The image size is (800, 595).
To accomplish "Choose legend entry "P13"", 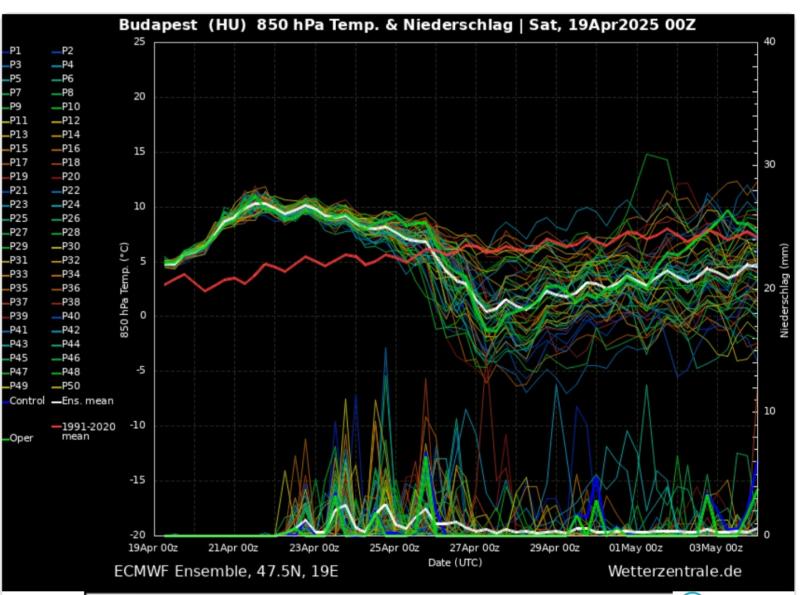I will [x=15, y=135].
